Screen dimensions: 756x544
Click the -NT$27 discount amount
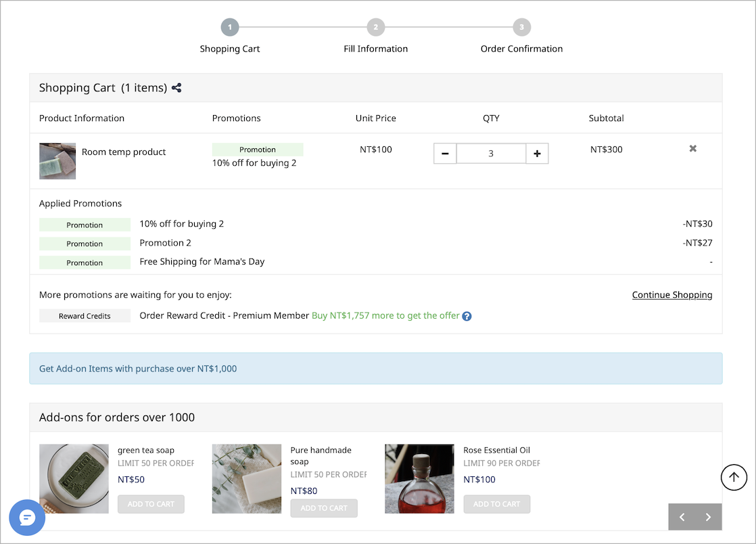[x=697, y=243]
